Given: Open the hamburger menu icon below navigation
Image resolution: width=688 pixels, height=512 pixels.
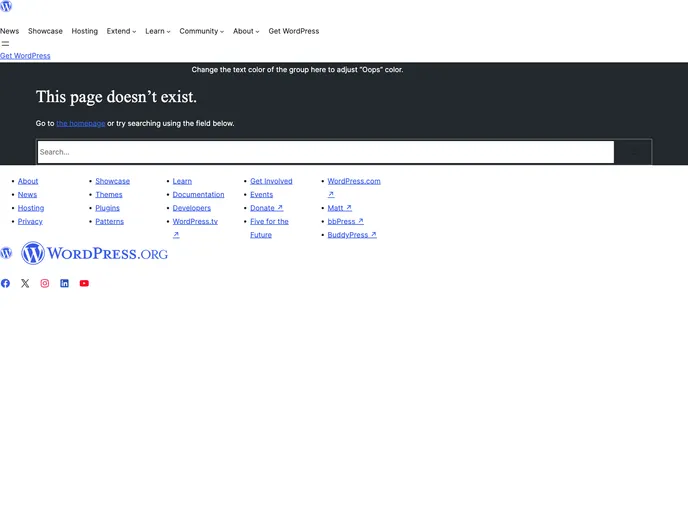Looking at the screenshot, I should [x=5, y=43].
